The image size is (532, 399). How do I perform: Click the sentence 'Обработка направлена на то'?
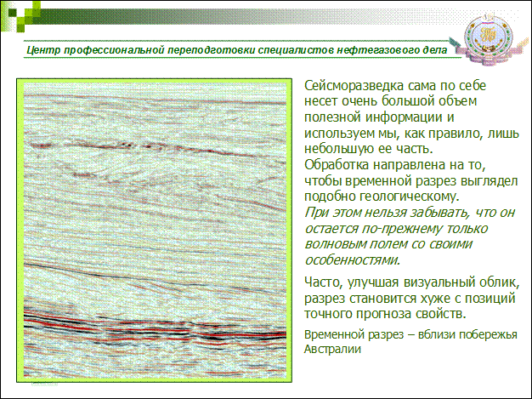click(x=410, y=180)
